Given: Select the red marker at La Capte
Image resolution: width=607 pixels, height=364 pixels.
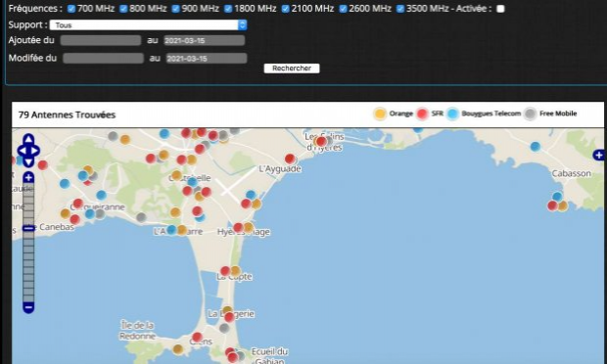Looking at the screenshot, I should point(225,271).
